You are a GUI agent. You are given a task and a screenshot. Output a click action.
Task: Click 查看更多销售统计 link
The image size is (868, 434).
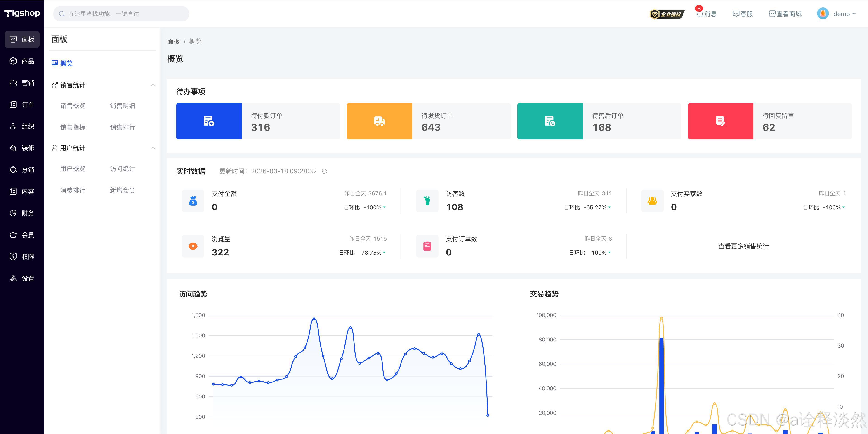[743, 246]
